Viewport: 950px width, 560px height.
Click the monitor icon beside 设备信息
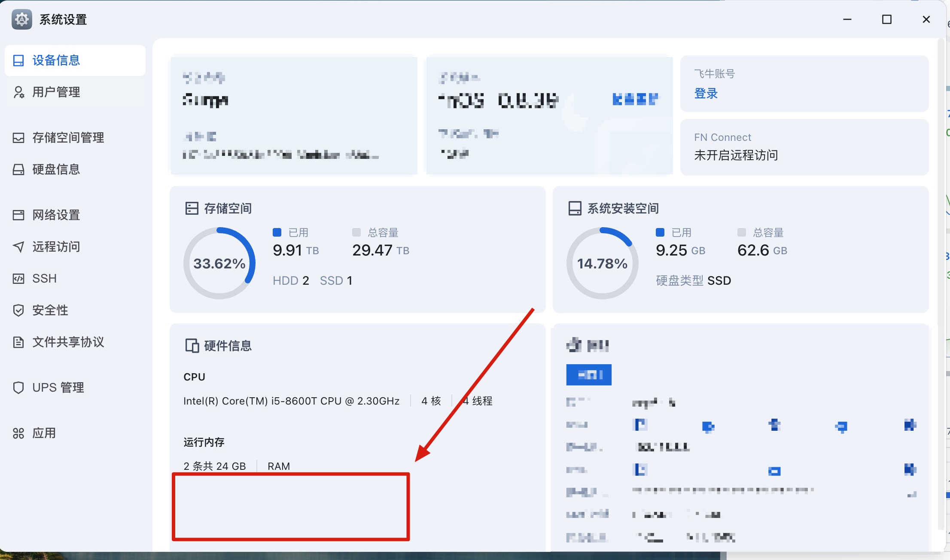18,61
